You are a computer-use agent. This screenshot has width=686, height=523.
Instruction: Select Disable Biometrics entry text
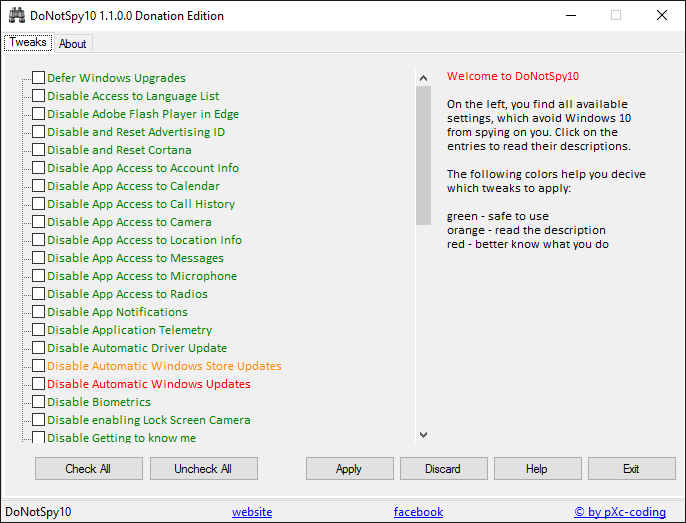[99, 402]
